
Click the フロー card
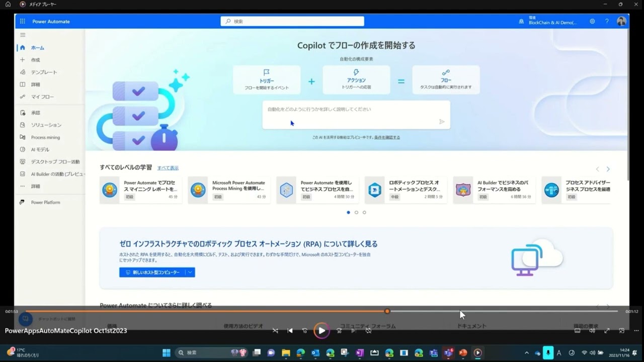click(446, 79)
